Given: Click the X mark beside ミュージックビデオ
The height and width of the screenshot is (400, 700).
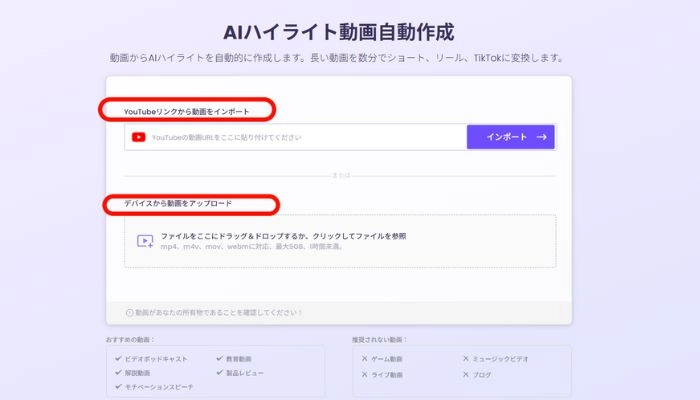Looking at the screenshot, I should tap(465, 359).
